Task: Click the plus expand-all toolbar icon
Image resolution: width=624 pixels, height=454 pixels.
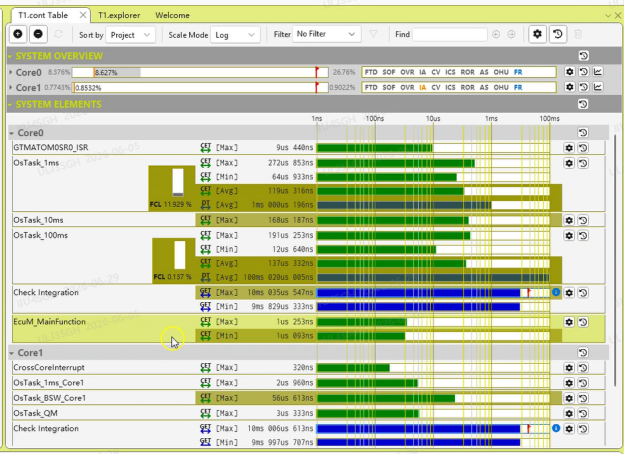Action: pos(18,34)
